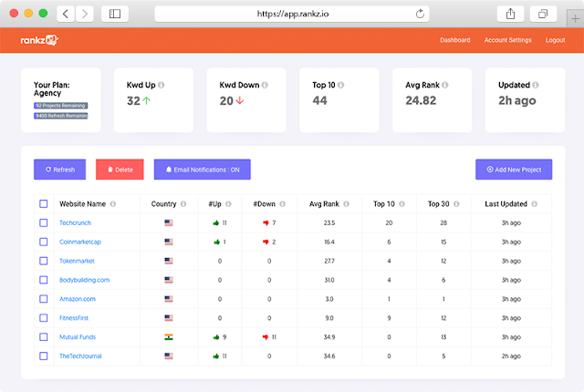Show all tabs icon in browser
Image resolution: width=584 pixels, height=392 pixels.
(543, 15)
